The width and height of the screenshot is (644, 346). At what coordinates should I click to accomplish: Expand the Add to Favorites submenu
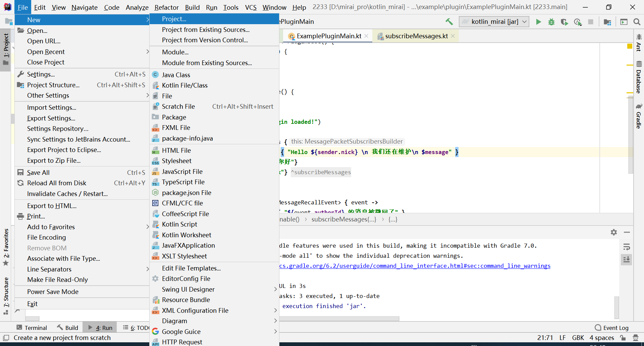tap(82, 227)
